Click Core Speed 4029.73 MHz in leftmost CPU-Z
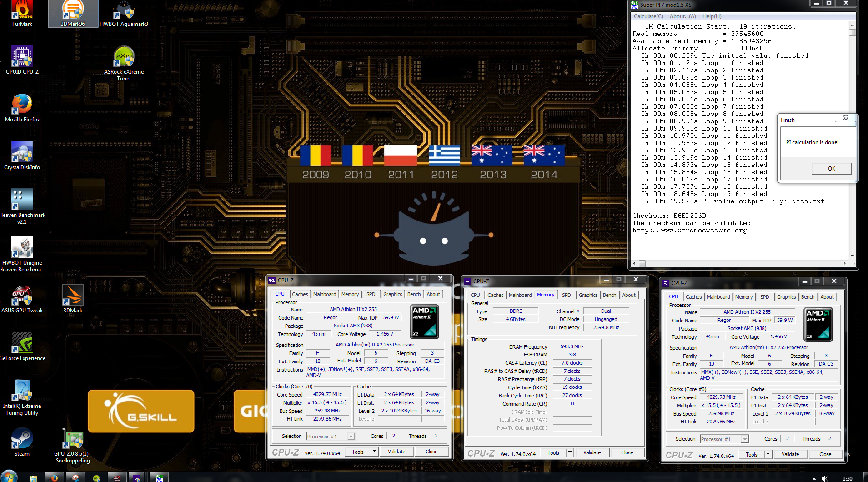868x482 pixels. pos(327,394)
